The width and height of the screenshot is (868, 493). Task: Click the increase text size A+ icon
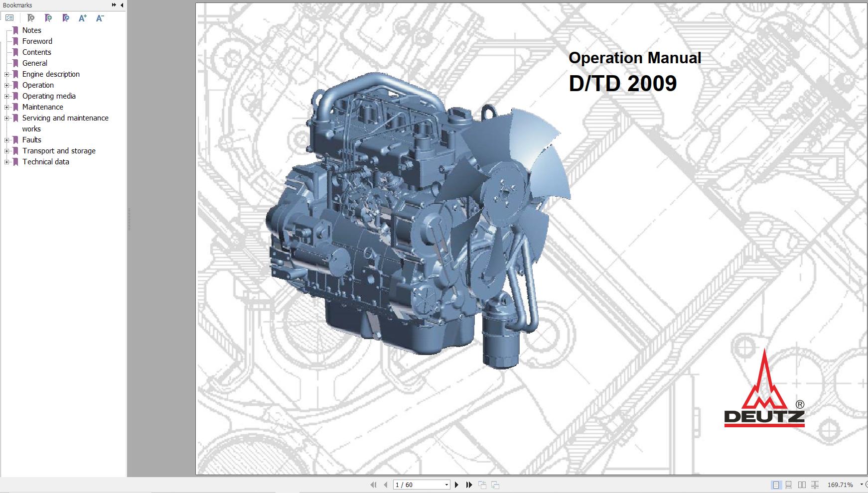point(82,18)
